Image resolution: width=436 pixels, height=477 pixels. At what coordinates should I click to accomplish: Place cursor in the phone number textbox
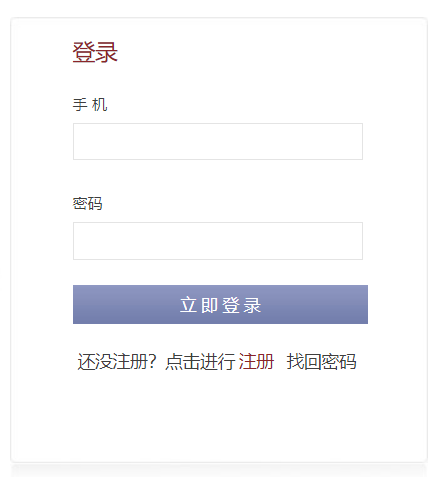[218, 141]
